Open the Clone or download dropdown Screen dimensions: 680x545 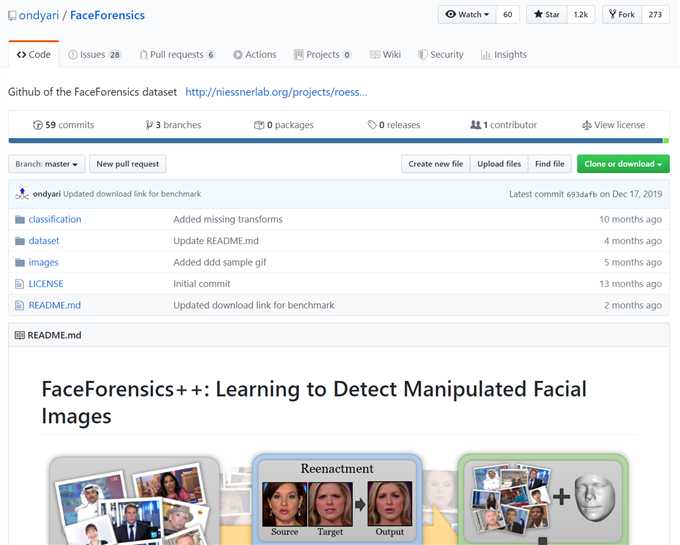623,164
